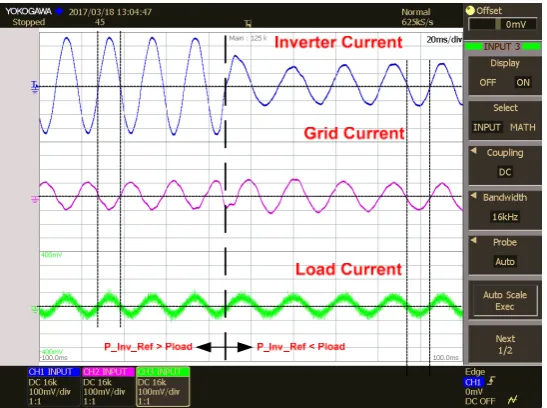This screenshot has width=547, height=408.
Task: Click the acquisition count 45
Action: (99, 22)
